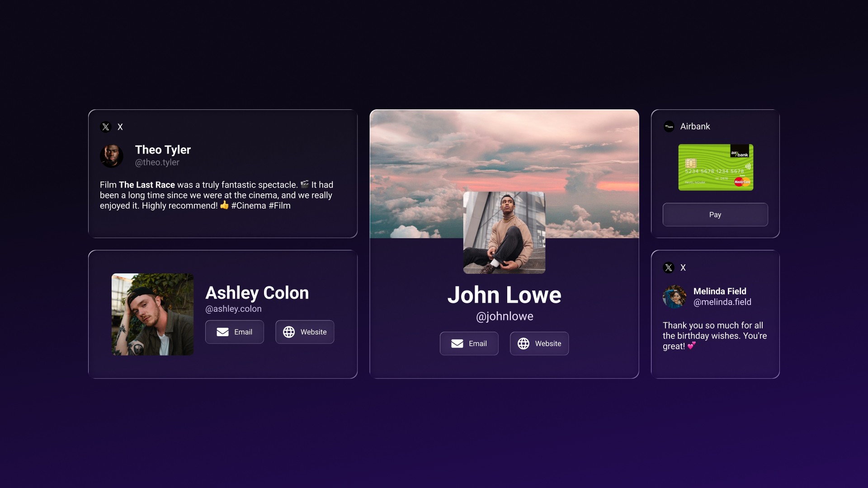Click the Airbank logo icon
This screenshot has height=488, width=868.
669,127
